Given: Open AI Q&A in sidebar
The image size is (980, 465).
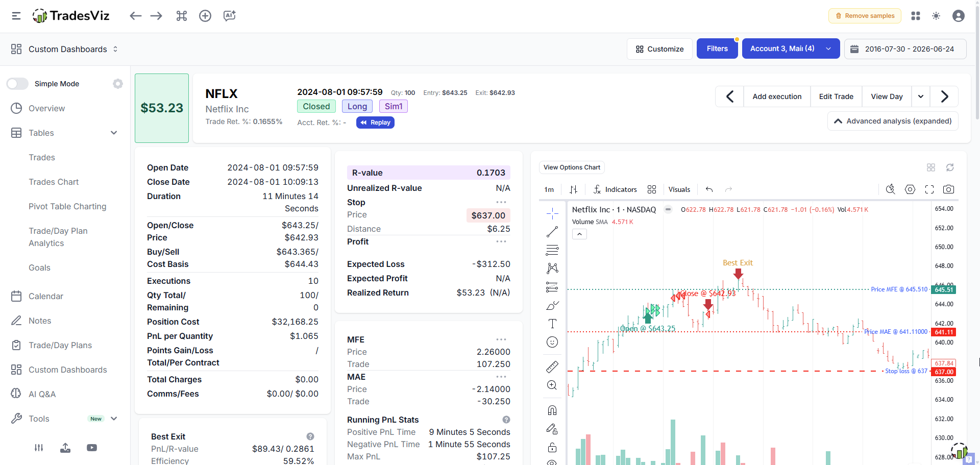Looking at the screenshot, I should tap(42, 394).
